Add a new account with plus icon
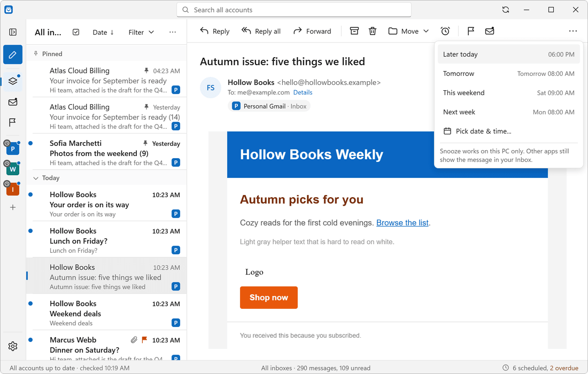588x374 pixels. point(13,207)
